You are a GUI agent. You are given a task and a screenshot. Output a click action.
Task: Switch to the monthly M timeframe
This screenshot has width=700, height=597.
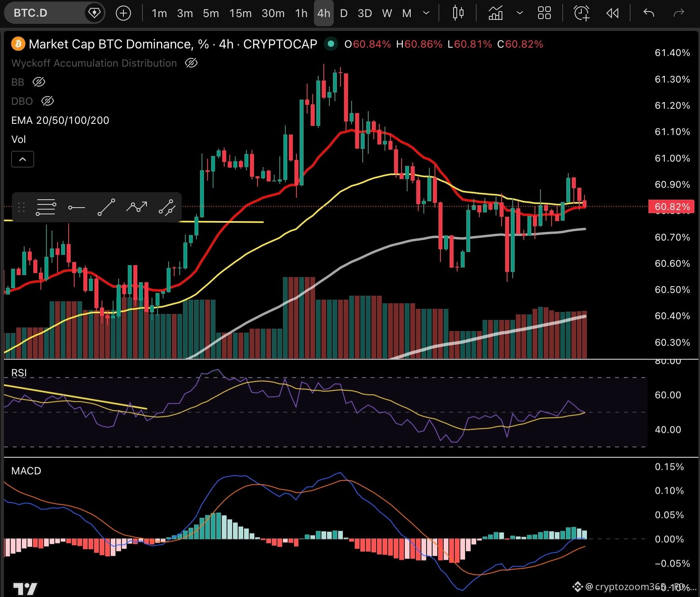407,13
